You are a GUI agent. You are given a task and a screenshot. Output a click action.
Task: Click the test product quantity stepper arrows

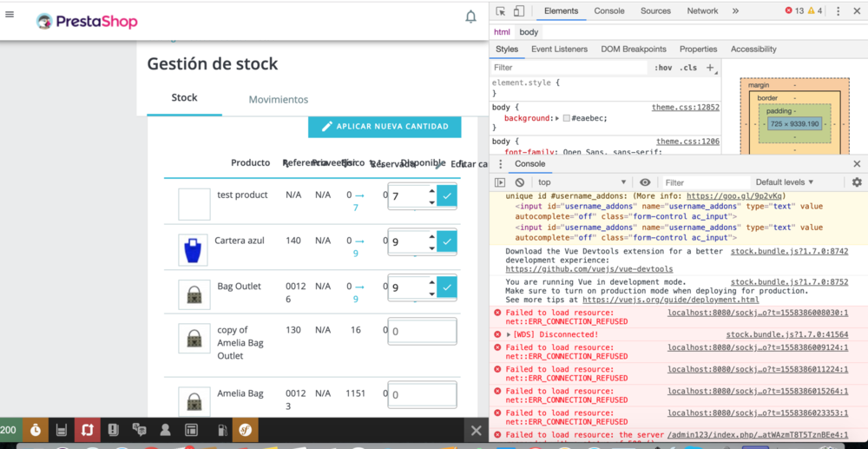[x=431, y=196]
